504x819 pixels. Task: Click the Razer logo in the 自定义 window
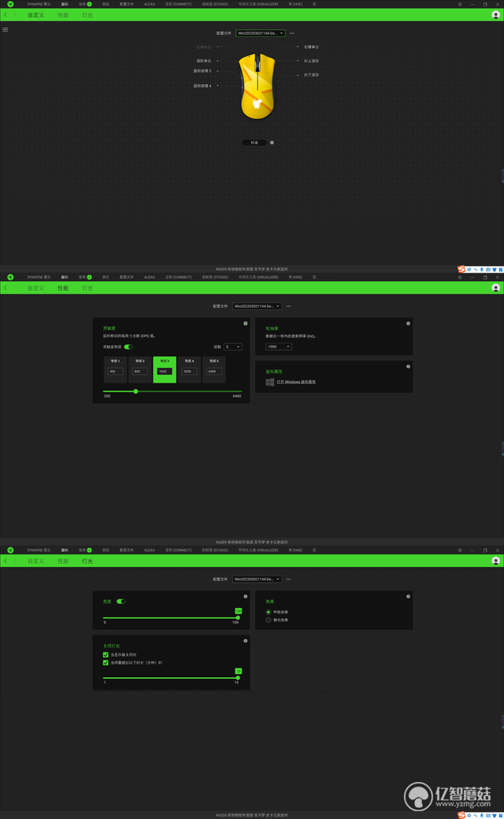click(x=10, y=4)
